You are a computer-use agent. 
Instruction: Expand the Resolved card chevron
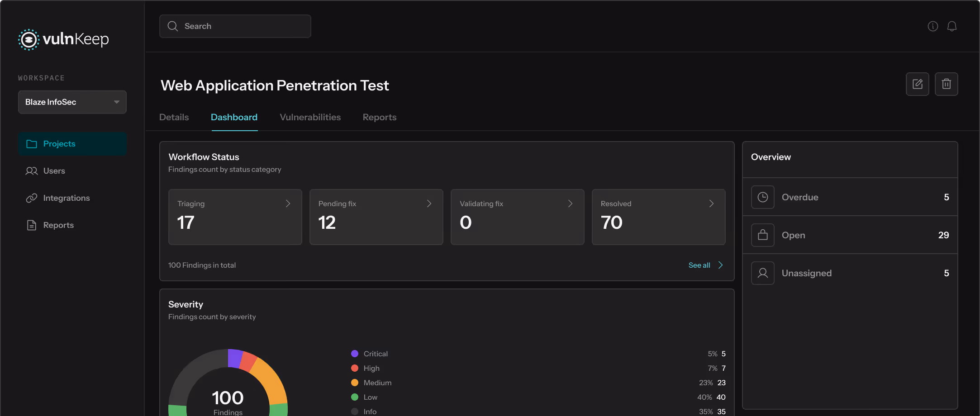[712, 204]
